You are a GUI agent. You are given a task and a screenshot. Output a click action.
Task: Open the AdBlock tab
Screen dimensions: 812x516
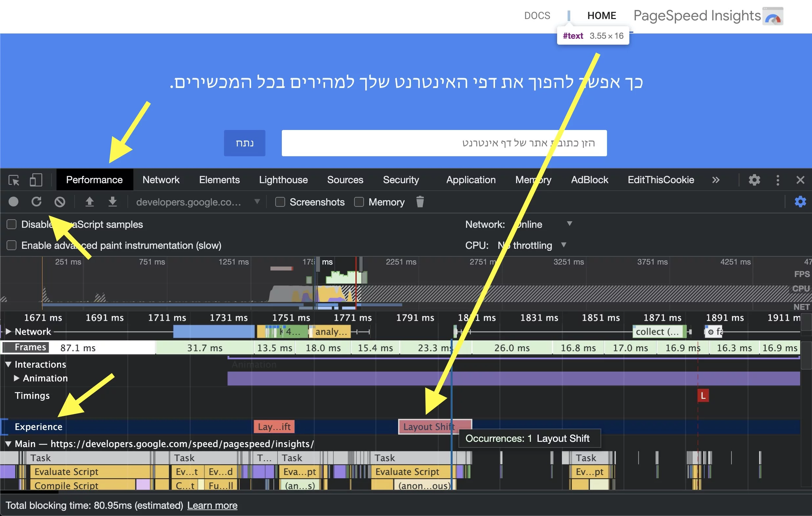(589, 180)
